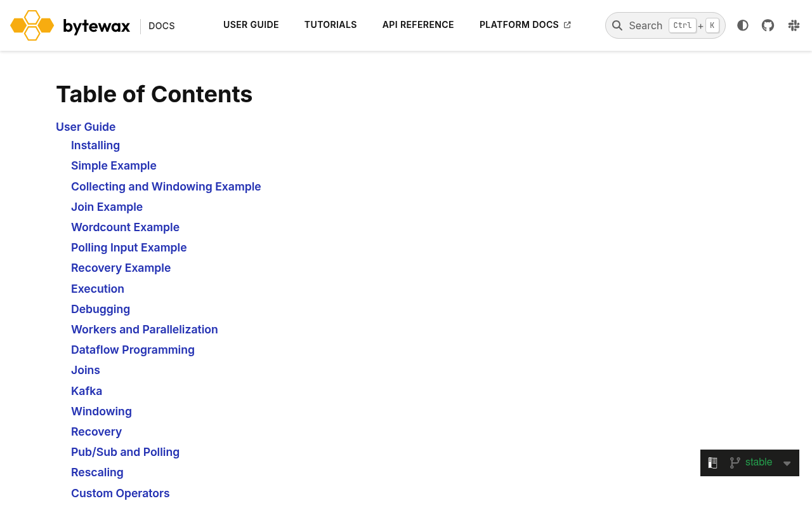The height and width of the screenshot is (508, 812).
Task: Expand the stable version dropdown arrow
Action: (x=787, y=464)
